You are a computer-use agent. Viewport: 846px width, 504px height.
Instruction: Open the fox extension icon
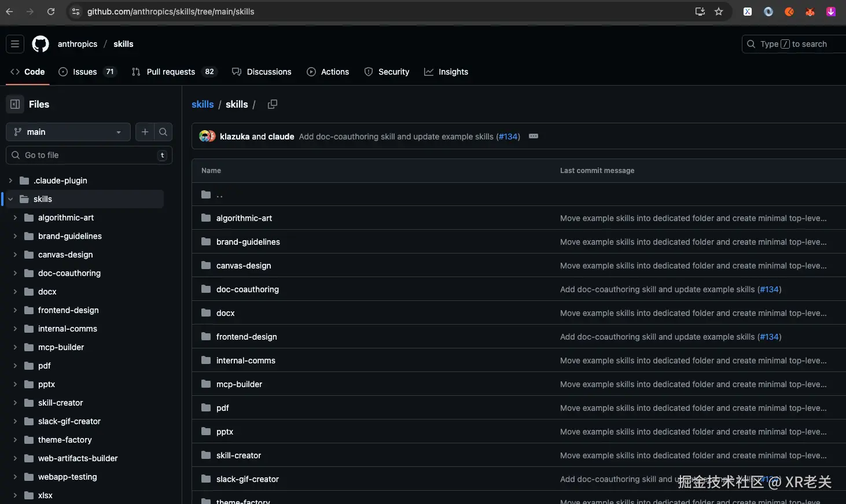[810, 12]
